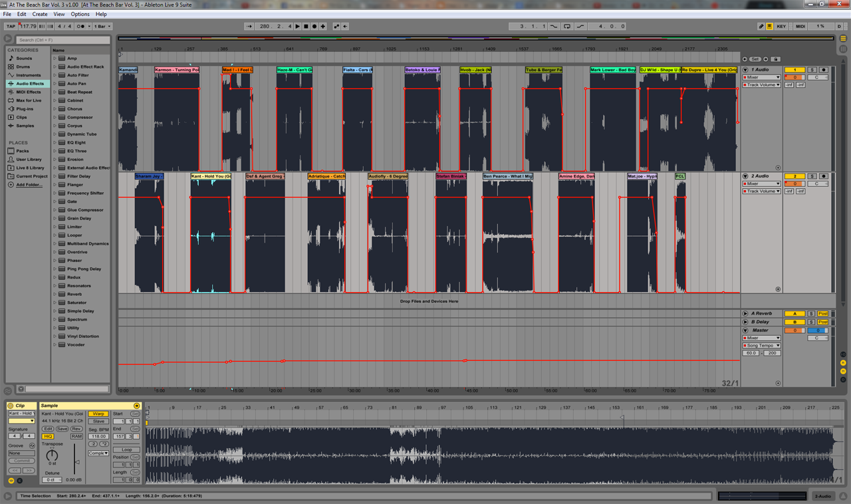Open the Max for Live category
The height and width of the screenshot is (504, 851).
[29, 100]
